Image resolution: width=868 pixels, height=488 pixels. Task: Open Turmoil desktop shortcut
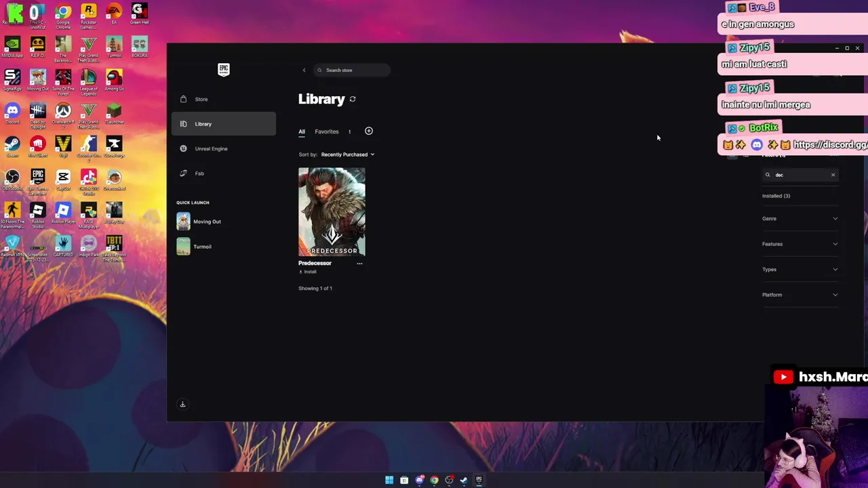[x=114, y=47]
